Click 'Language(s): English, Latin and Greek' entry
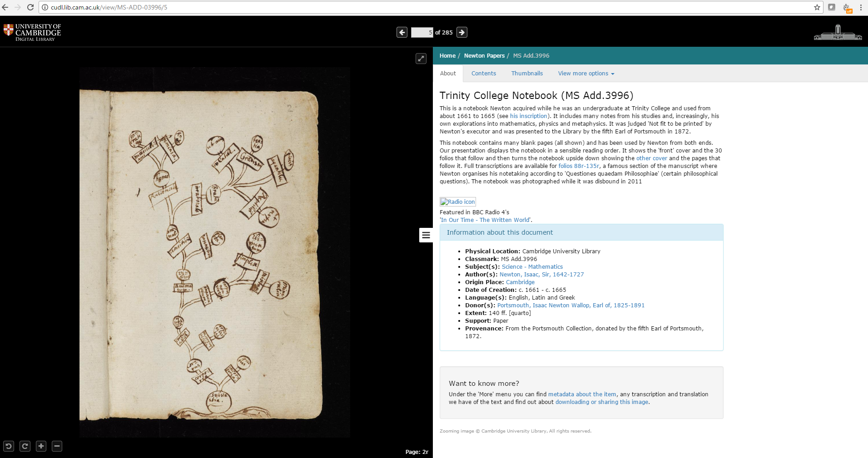The height and width of the screenshot is (458, 868). pyautogui.click(x=520, y=298)
